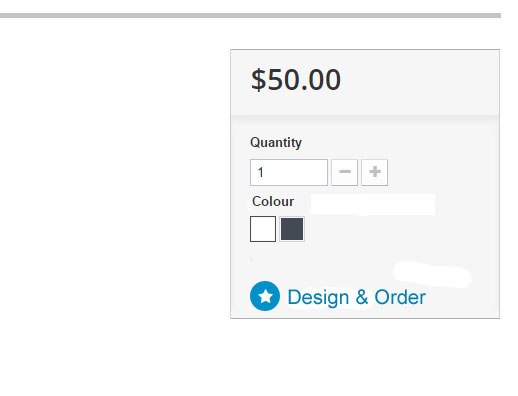
Task: Click the word Order in the link
Action: point(400,297)
